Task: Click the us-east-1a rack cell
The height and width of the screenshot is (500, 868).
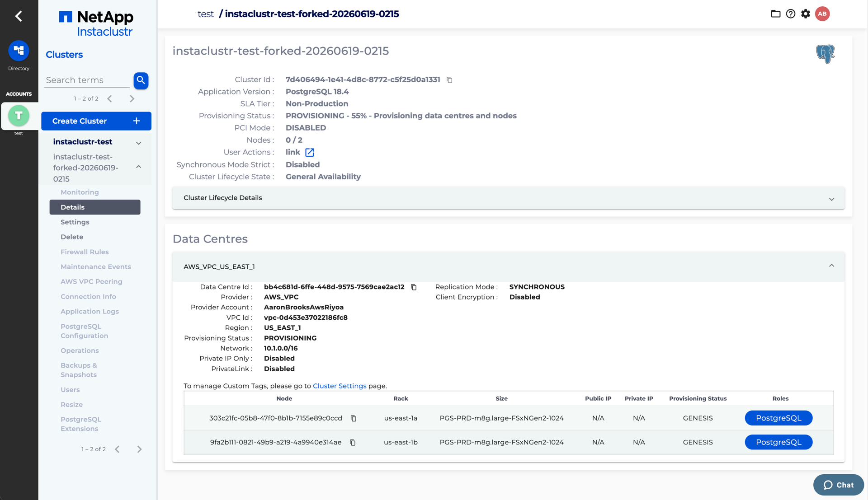Action: [401, 418]
